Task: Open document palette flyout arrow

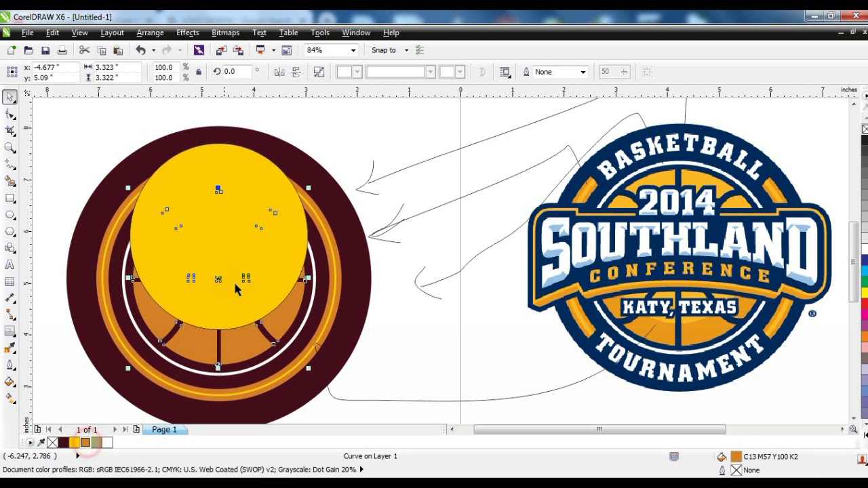Action: [x=30, y=443]
